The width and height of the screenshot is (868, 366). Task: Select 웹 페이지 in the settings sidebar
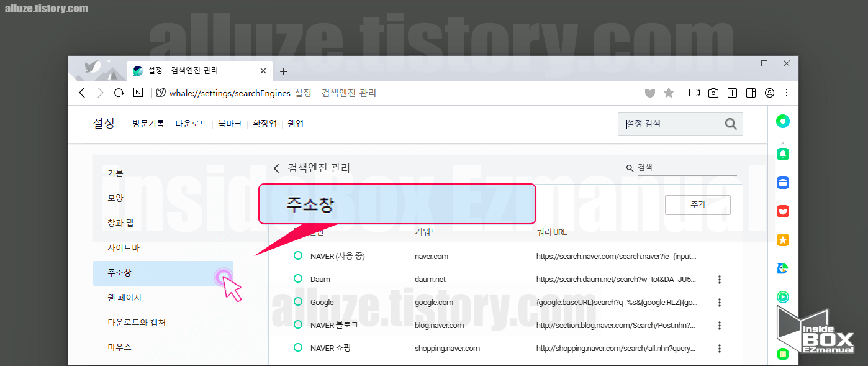163,298
